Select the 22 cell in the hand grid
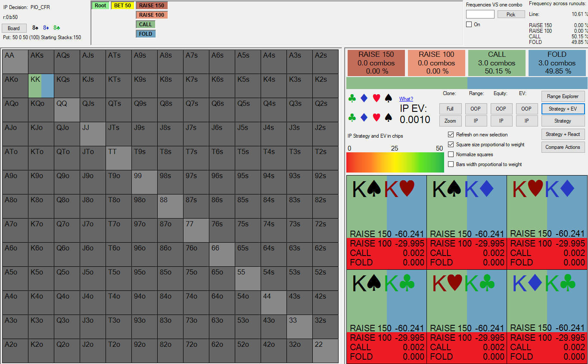 325,351
